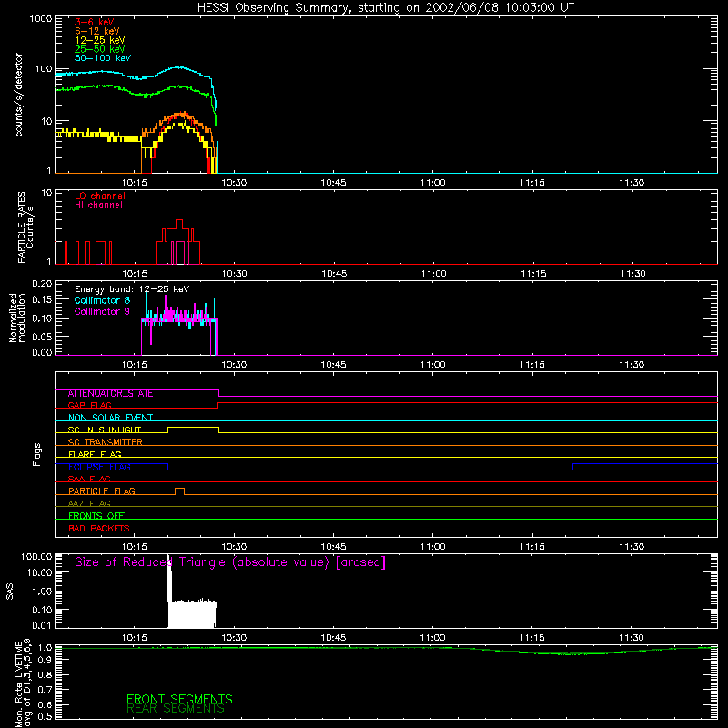Click the 'Size of Reduced Triangle' caption

[x=230, y=562]
